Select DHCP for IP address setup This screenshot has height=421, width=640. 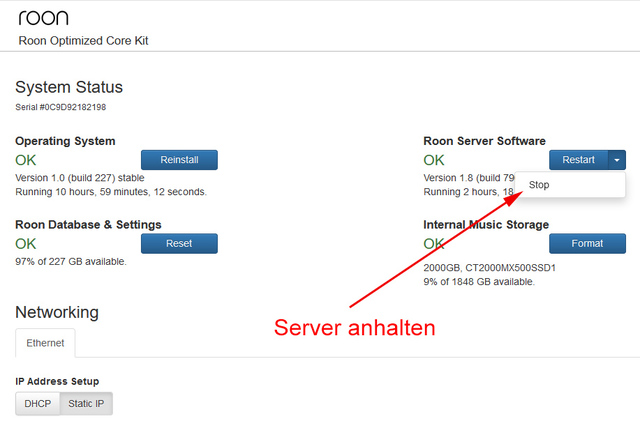[38, 403]
